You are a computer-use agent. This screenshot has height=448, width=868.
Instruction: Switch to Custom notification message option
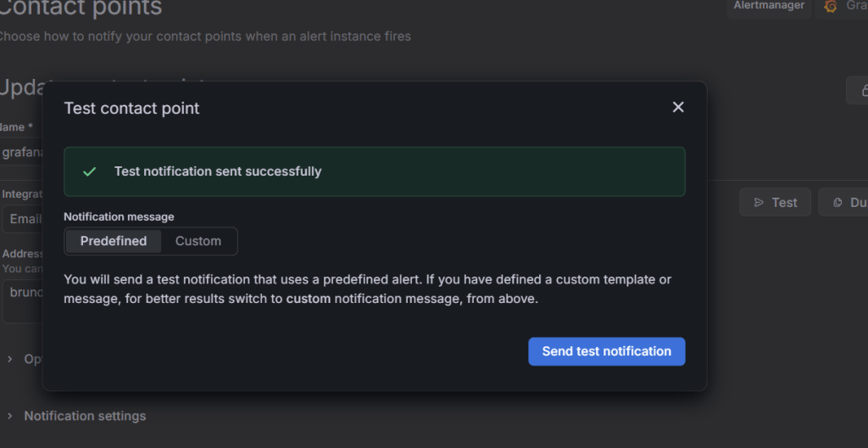pos(198,241)
